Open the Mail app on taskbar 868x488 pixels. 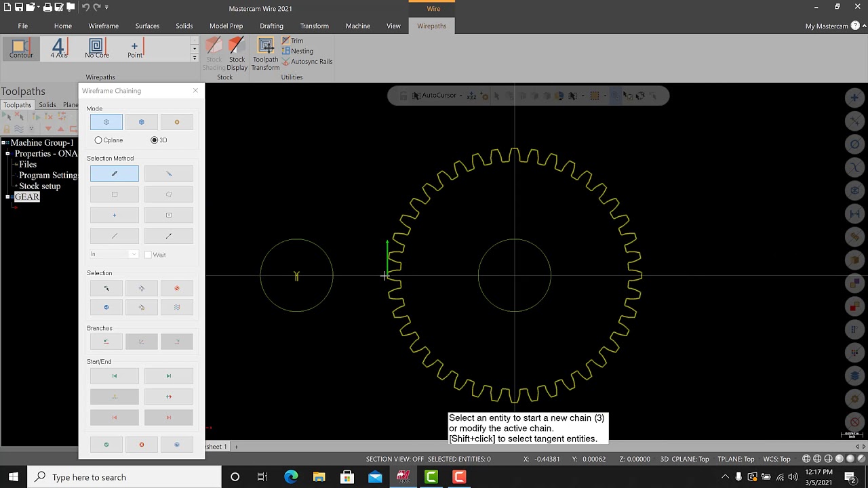tap(375, 477)
